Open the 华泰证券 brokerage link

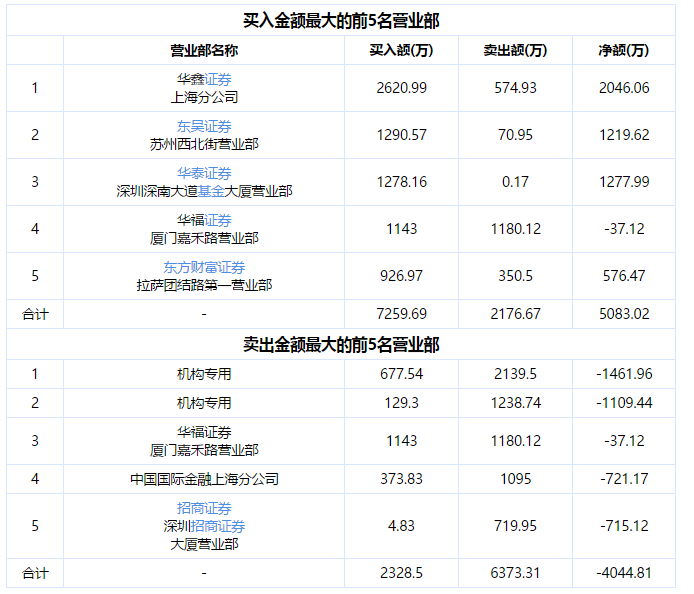[x=204, y=173]
